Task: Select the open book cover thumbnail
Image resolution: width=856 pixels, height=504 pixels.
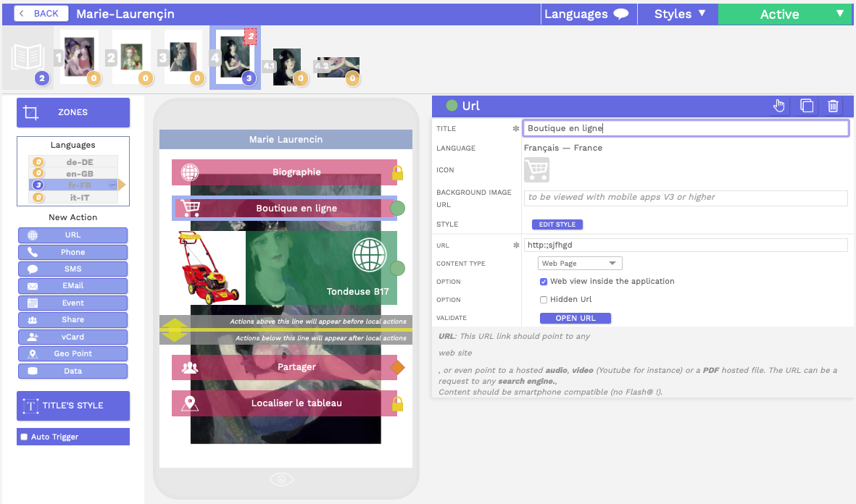Action: (28, 57)
